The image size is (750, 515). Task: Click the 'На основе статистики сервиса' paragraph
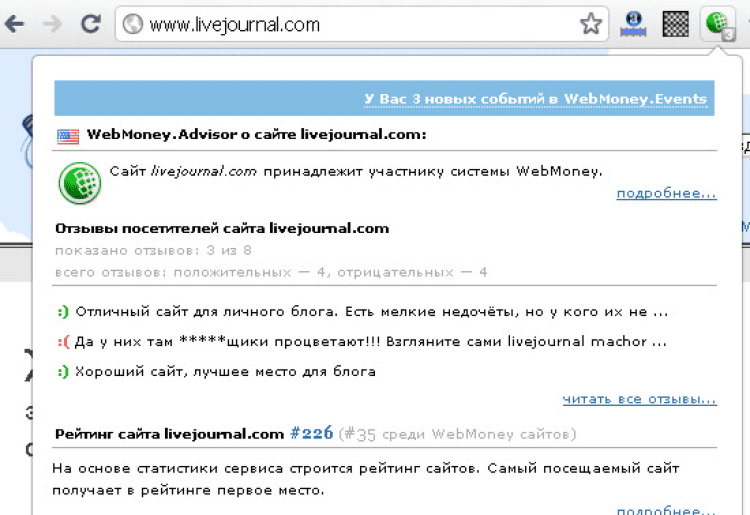click(x=365, y=479)
